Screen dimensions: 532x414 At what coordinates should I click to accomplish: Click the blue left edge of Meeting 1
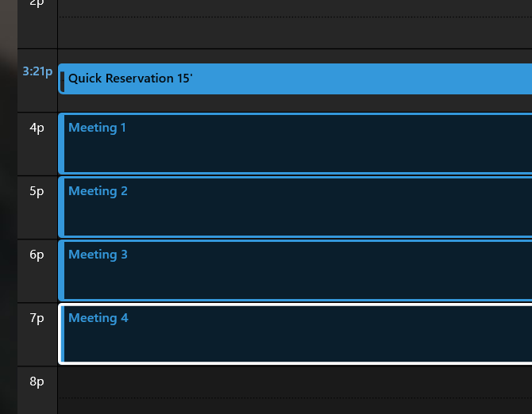(x=61, y=144)
